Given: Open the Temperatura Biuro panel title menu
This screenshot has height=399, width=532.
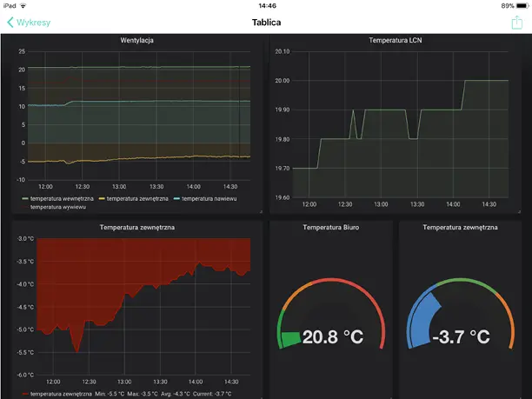Looking at the screenshot, I should click(330, 227).
